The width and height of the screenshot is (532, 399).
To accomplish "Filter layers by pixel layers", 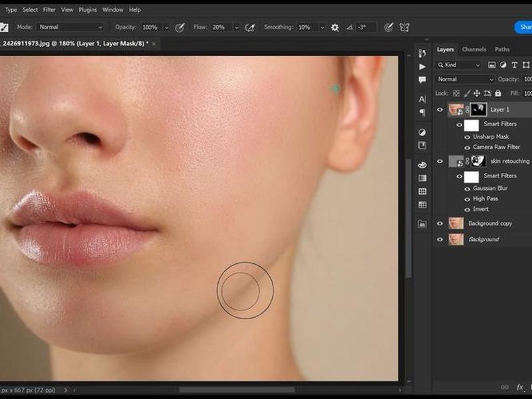I will [491, 65].
